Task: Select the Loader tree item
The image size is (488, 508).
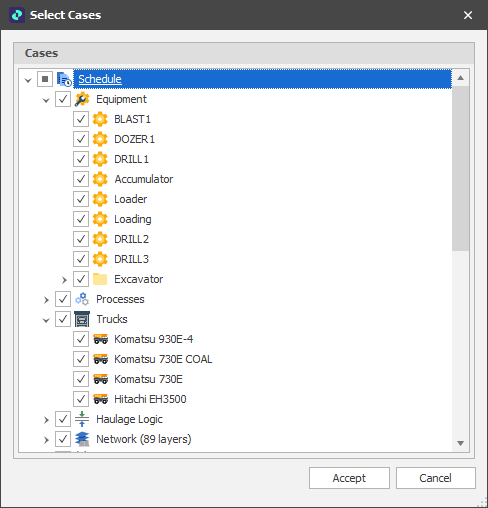Action: click(x=130, y=199)
